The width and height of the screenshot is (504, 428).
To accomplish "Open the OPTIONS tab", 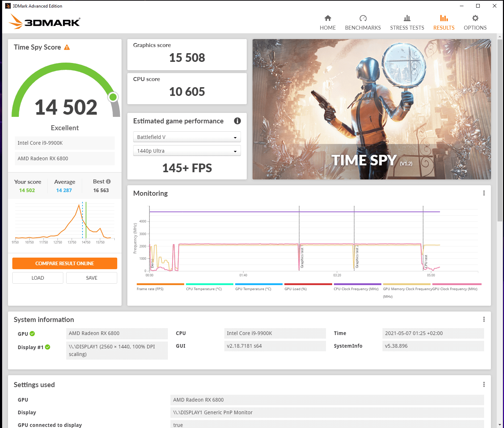I will click(475, 23).
